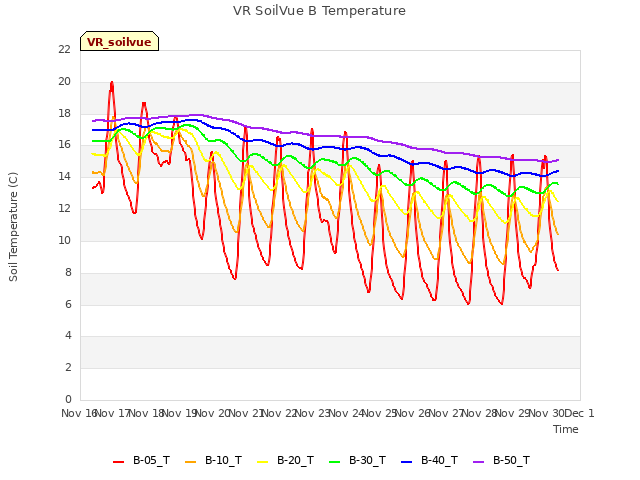Click the yellow B-20_T legend swatch
The height and width of the screenshot is (480, 640).
pyautogui.click(x=262, y=462)
